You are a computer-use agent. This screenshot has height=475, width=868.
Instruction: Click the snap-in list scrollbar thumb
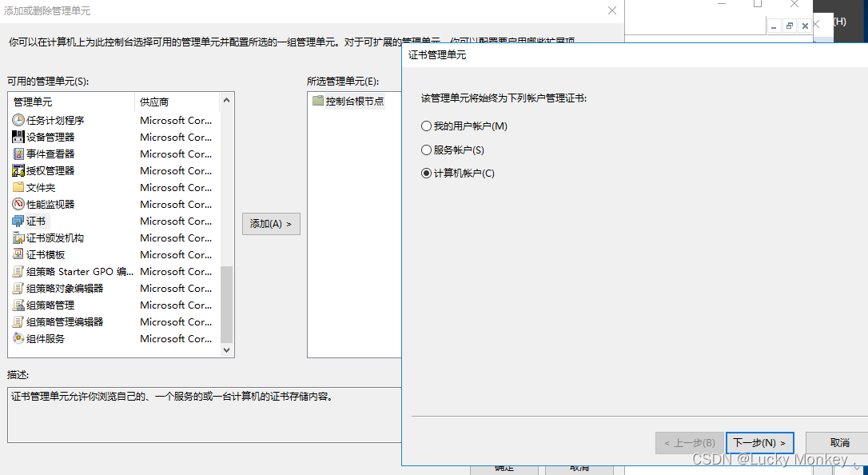[x=226, y=305]
